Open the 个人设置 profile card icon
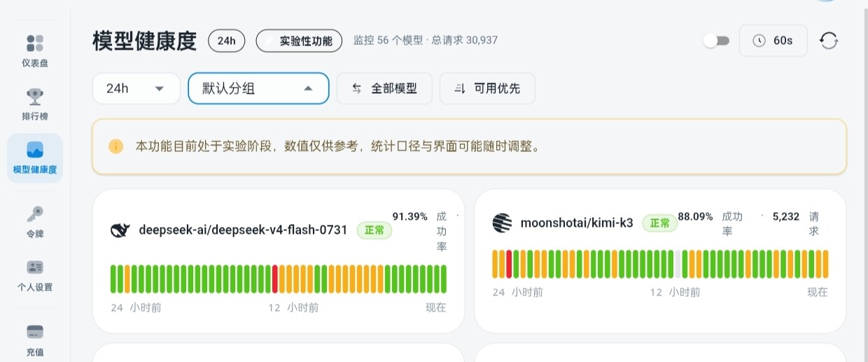868x362 pixels. tap(35, 267)
